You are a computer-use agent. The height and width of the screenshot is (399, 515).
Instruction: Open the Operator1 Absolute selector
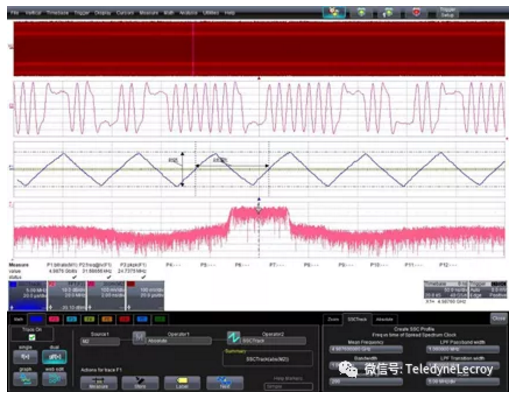click(179, 341)
